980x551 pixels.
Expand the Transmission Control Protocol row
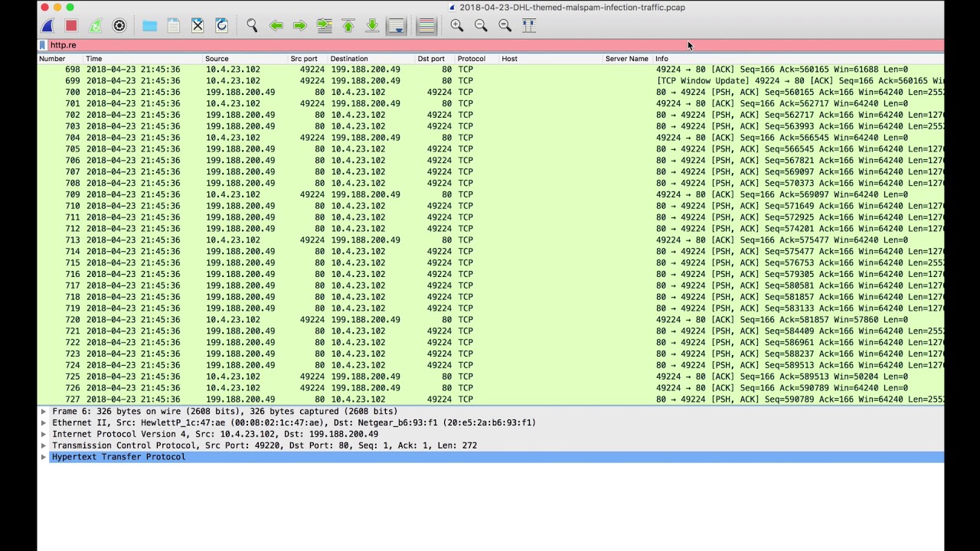point(44,445)
